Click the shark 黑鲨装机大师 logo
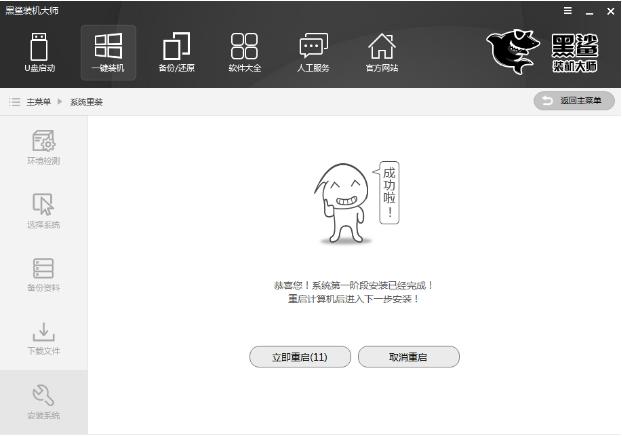 pos(545,50)
